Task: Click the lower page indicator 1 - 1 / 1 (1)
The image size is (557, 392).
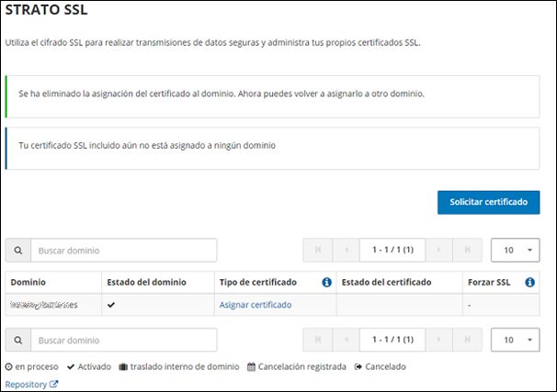Action: 392,340
